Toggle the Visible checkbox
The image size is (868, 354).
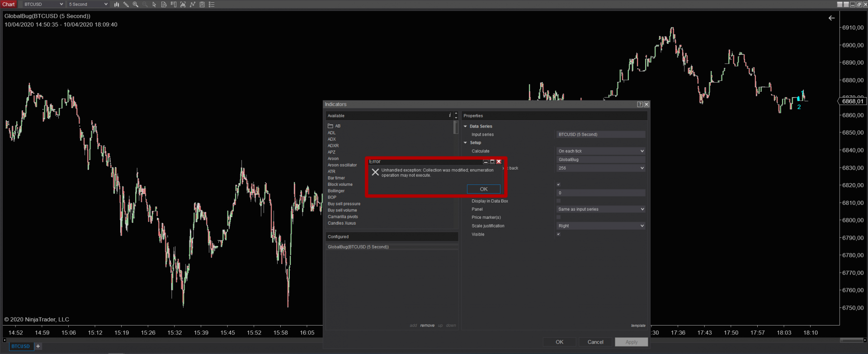[558, 234]
